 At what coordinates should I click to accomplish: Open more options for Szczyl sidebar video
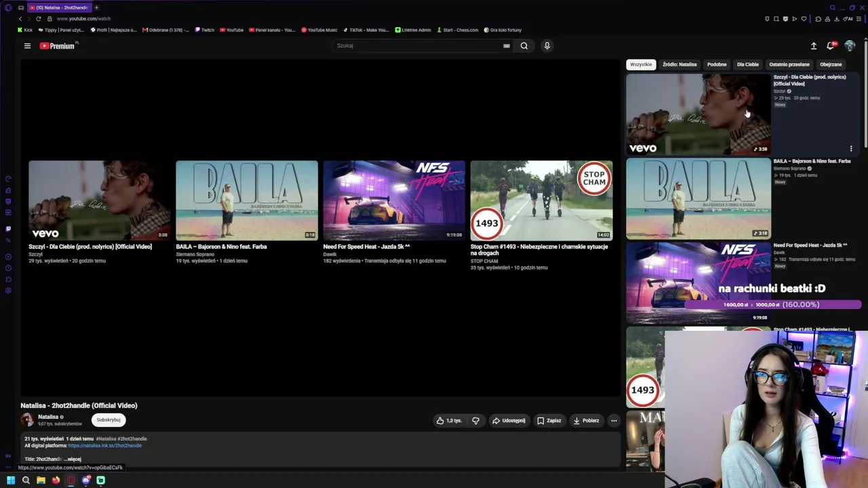[x=851, y=148]
